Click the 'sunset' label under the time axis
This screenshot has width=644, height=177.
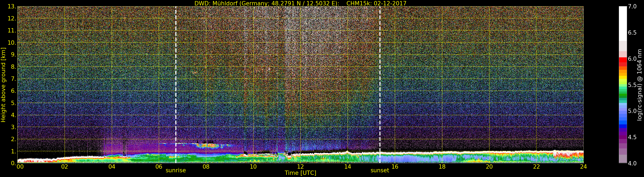(380, 171)
